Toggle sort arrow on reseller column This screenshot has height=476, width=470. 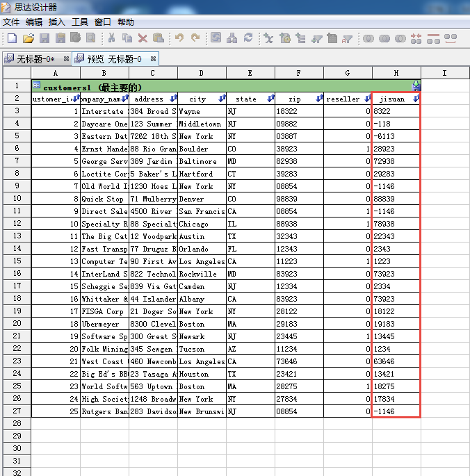[x=368, y=98]
